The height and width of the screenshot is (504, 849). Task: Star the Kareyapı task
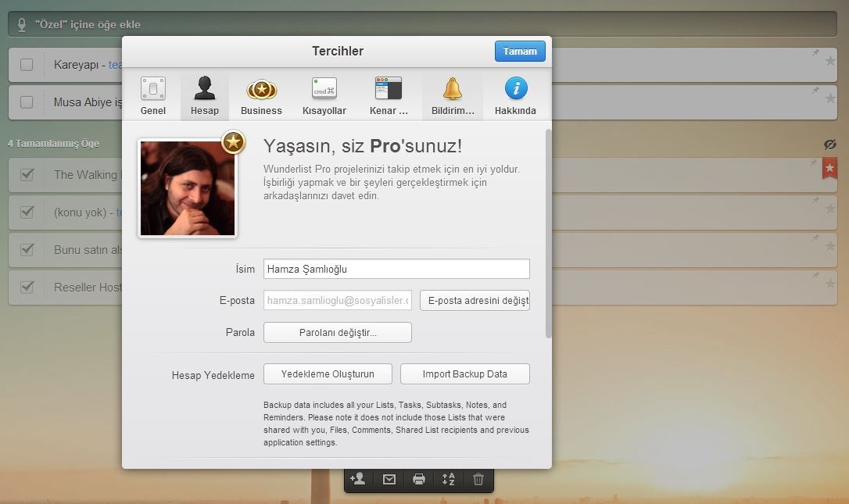(x=830, y=61)
